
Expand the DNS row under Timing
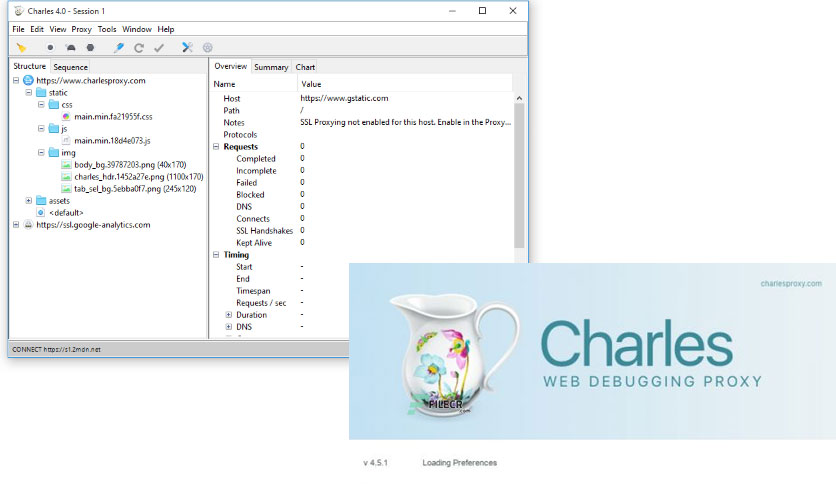coord(229,327)
